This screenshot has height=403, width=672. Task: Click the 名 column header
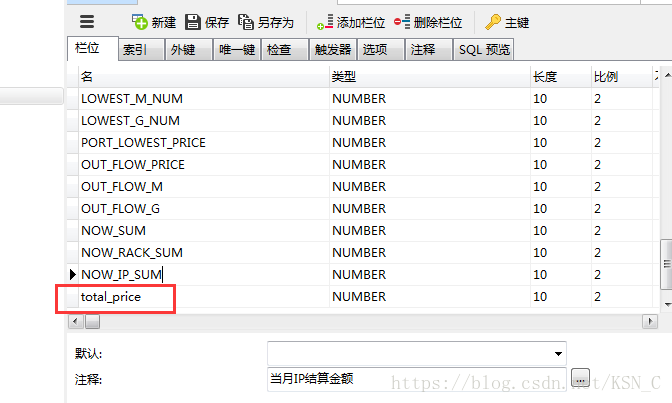coord(204,77)
